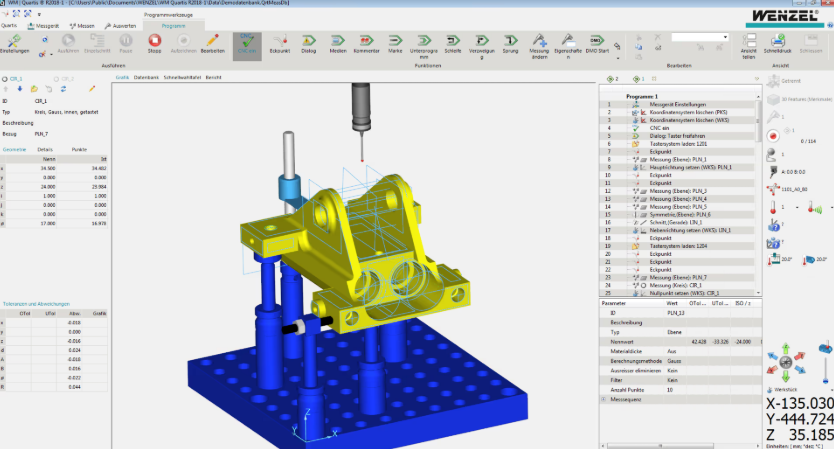Image resolution: width=834 pixels, height=449 pixels.
Task: Select the Messen function arrow icon
Action: point(338,42)
